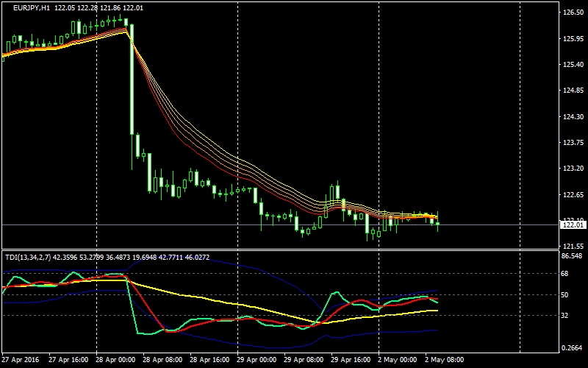Image resolution: width=588 pixels, height=368 pixels.
Task: Click the 29 Apr 00:00 time marker
Action: point(257,360)
